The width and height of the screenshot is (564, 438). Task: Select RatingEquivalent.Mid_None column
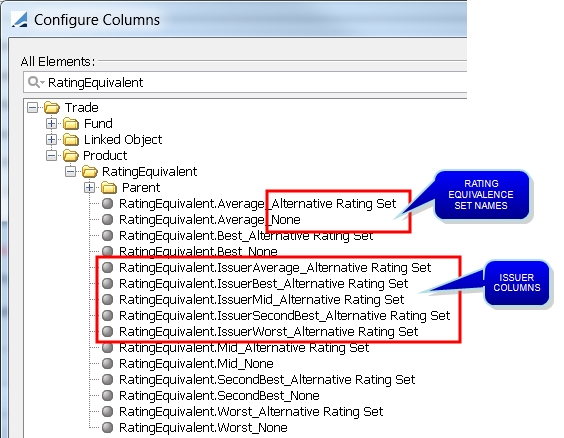[x=196, y=363]
